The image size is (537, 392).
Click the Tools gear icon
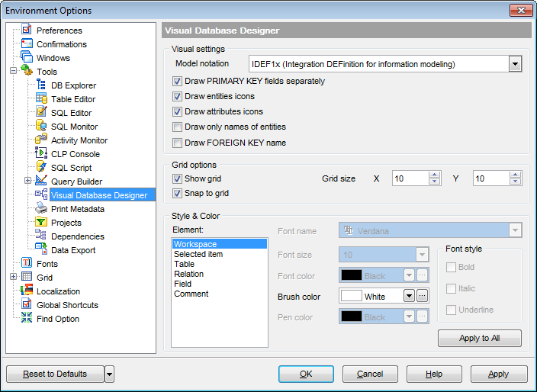click(27, 71)
